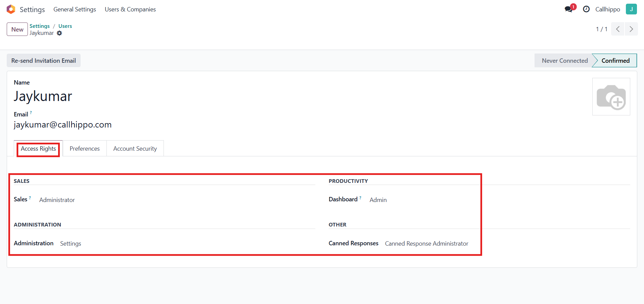The image size is (644, 304).
Task: Click Re-send Invitation Email button
Action: (x=44, y=61)
